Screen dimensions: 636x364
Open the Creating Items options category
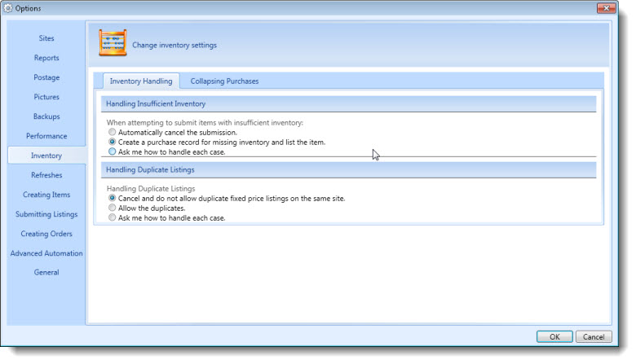[x=46, y=195]
